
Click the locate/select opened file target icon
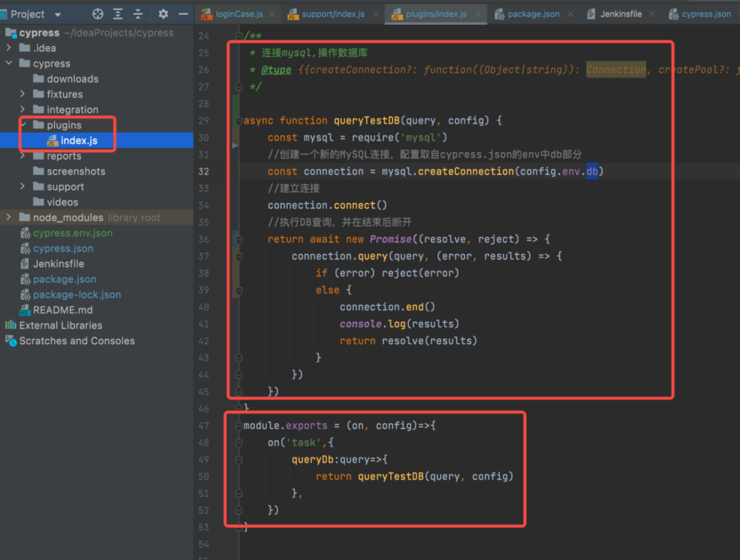(x=98, y=14)
